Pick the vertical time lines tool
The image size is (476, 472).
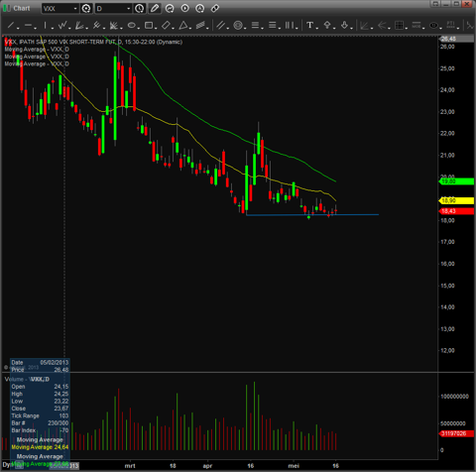point(290,25)
